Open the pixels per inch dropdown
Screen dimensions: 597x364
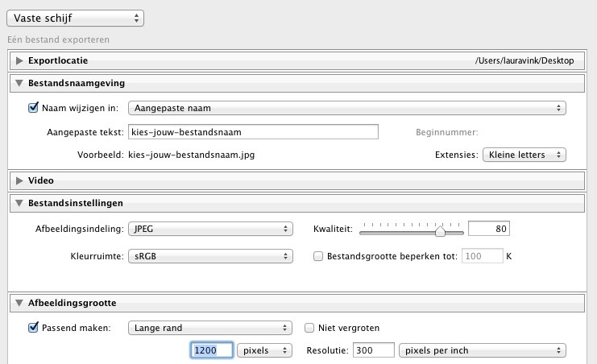point(482,350)
